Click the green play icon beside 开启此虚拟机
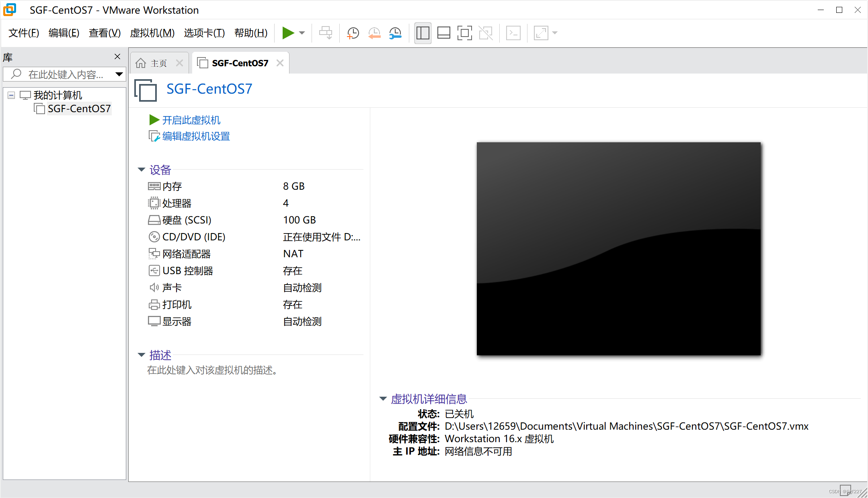Image resolution: width=868 pixels, height=498 pixels. [154, 120]
